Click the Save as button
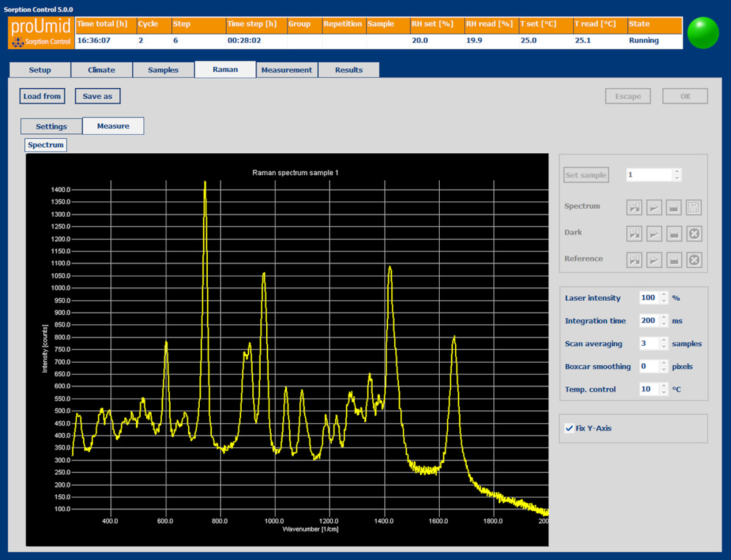 click(97, 96)
